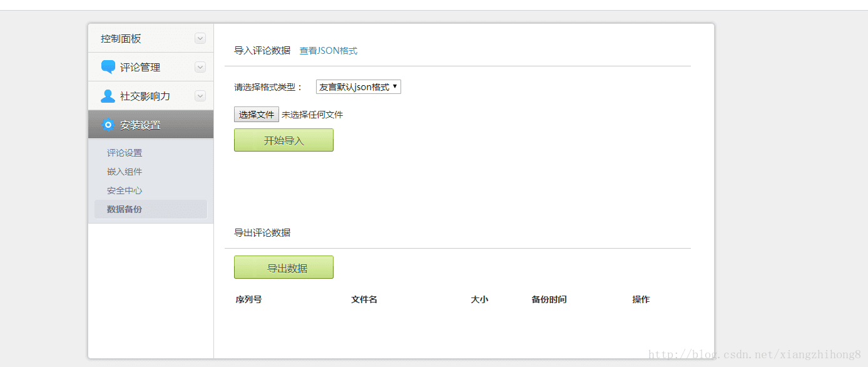Click the 导出评论数据 section heading
Image resolution: width=868 pixels, height=367 pixels.
pyautogui.click(x=262, y=232)
